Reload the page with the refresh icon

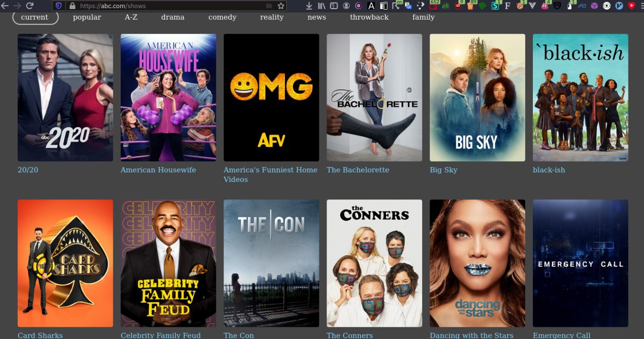click(29, 6)
